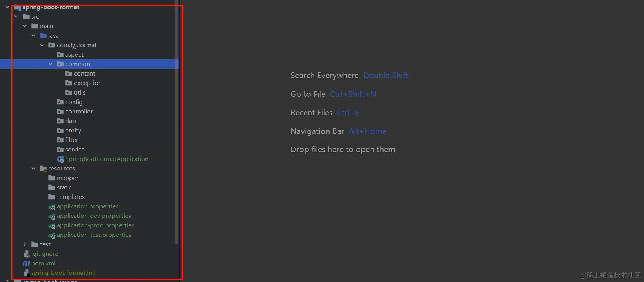Click the .gitignore file icon
The image size is (644, 282).
[x=26, y=254]
